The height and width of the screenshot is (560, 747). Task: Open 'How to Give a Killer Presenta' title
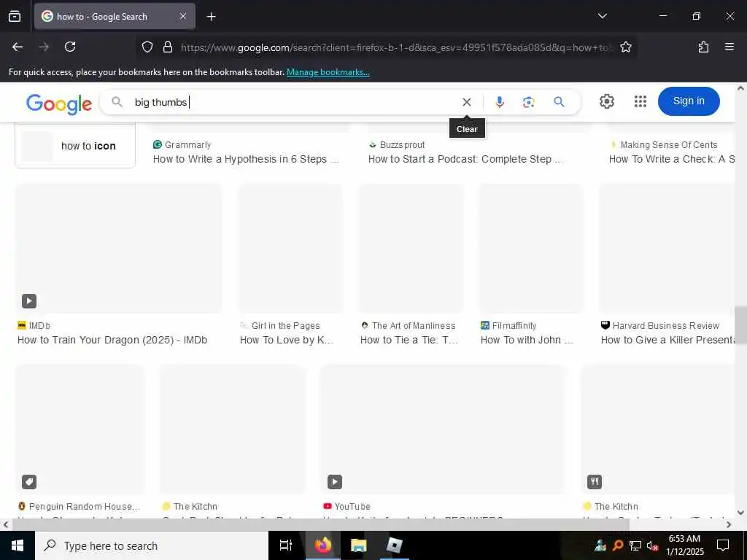(667, 340)
